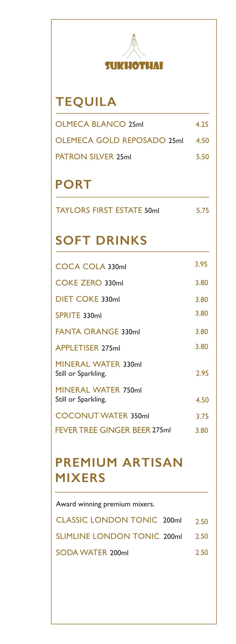Image resolution: width=236 pixels, height=644 pixels.
Task: Choose Coconut Water 350ml
Action: tap(102, 416)
